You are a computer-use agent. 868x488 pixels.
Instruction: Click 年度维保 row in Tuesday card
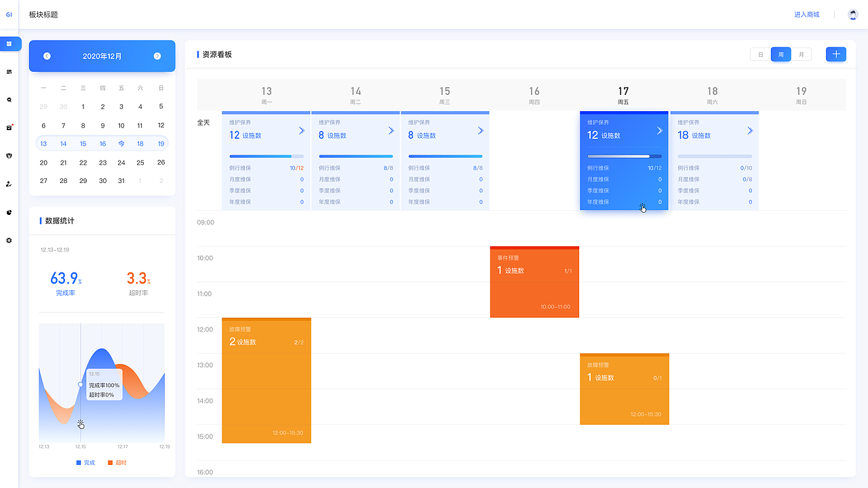click(356, 202)
